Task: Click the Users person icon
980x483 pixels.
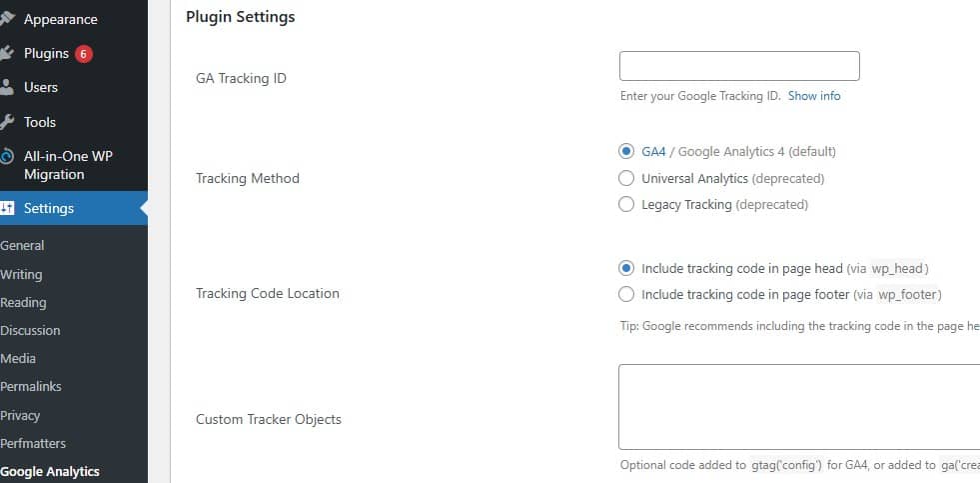Action: click(x=7, y=87)
